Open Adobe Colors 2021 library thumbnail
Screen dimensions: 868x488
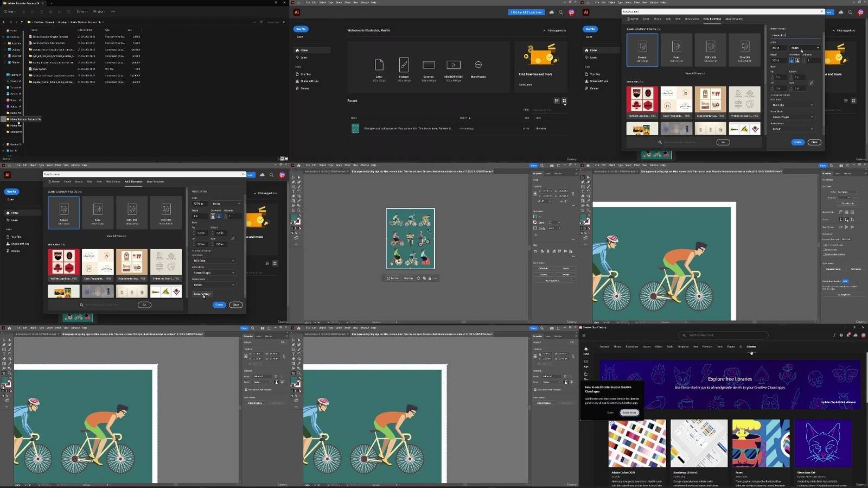coord(637,443)
